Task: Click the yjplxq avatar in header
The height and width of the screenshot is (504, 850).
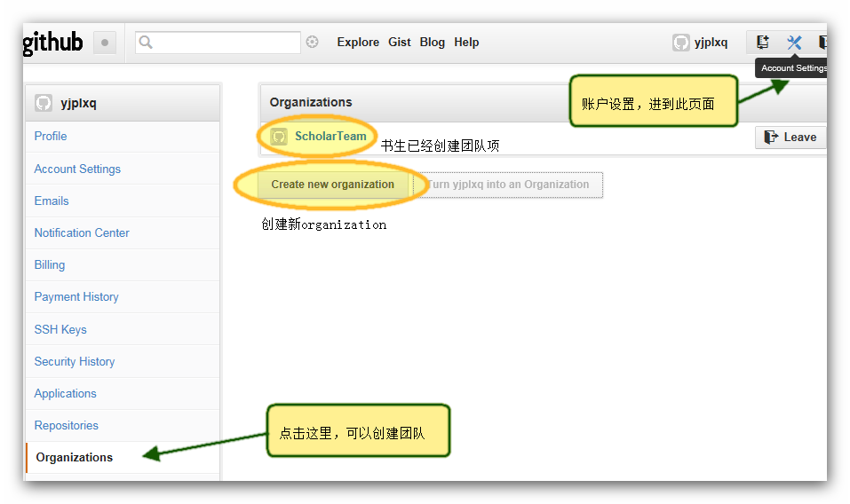Action: pyautogui.click(x=681, y=43)
